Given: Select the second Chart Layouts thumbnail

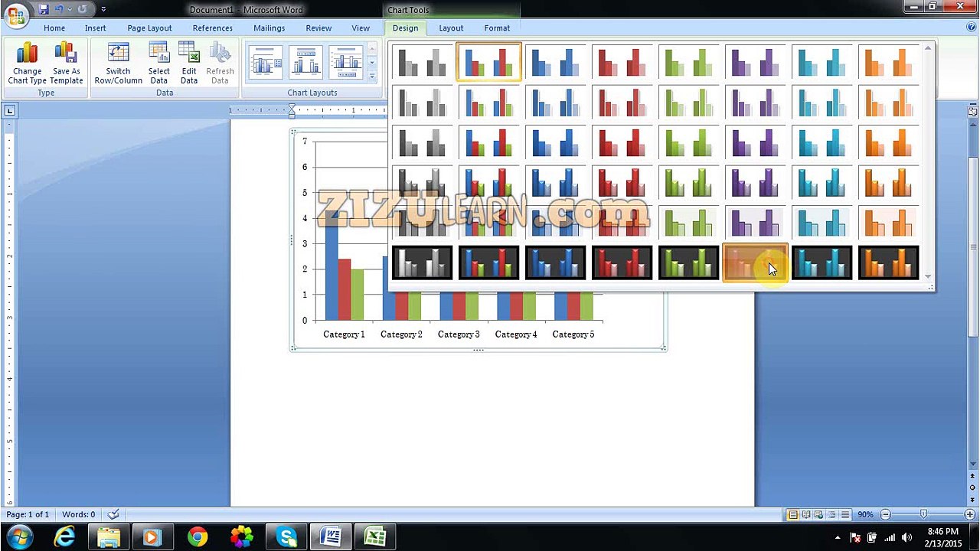Looking at the screenshot, I should tap(306, 63).
